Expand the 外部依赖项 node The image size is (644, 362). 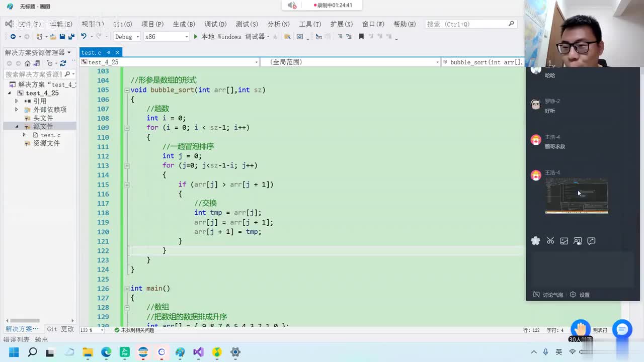[17, 110]
